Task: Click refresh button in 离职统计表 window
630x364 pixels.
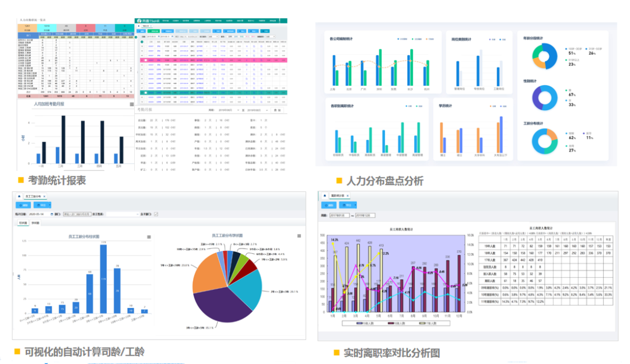Action: click(x=330, y=205)
